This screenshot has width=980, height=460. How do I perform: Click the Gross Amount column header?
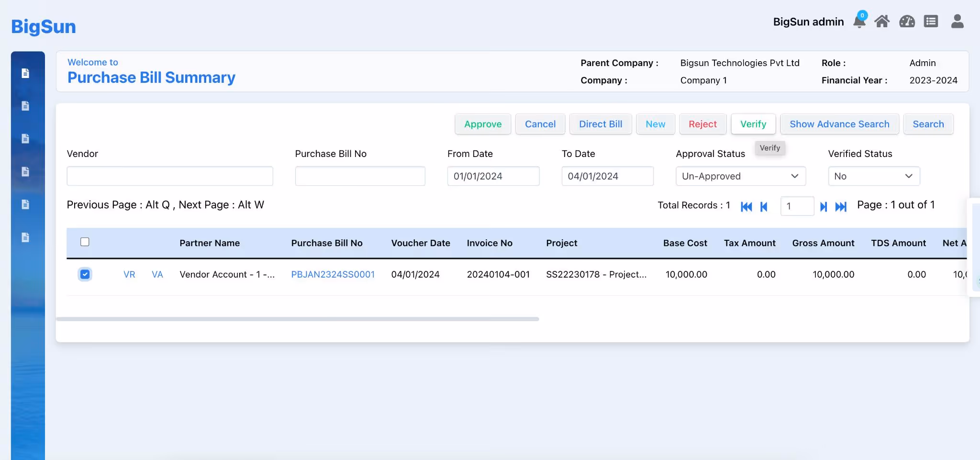click(x=824, y=243)
